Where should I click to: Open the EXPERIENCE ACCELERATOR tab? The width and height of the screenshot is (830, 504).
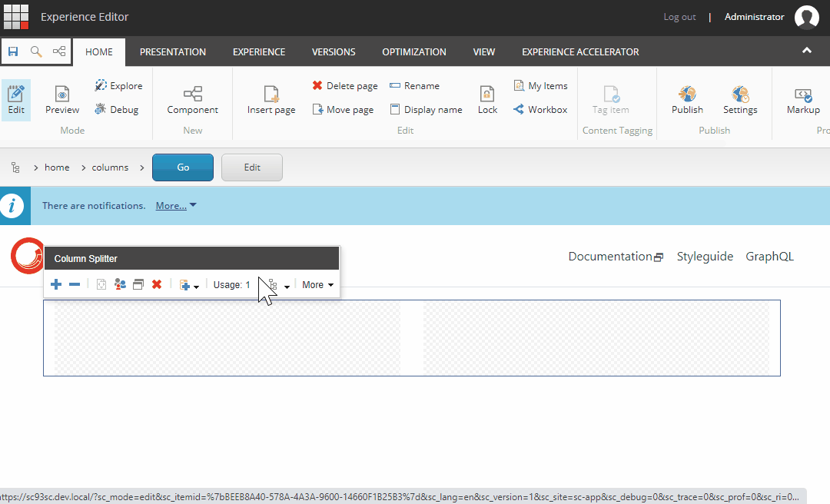tap(580, 52)
